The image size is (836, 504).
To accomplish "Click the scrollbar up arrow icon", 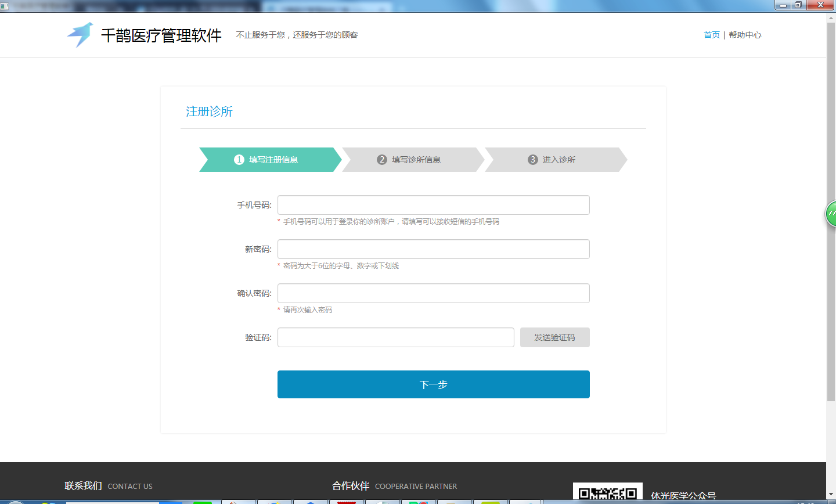I will (830, 17).
